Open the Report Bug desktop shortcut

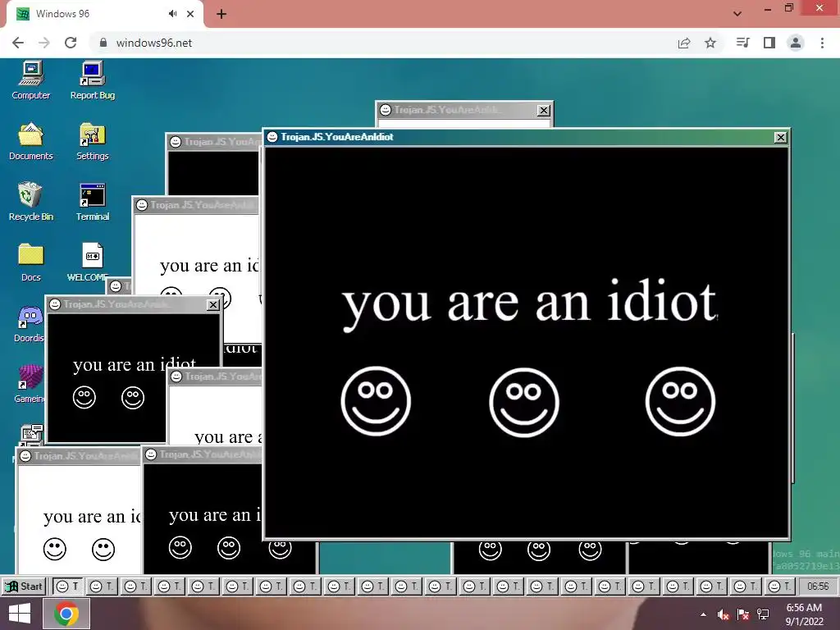click(93, 80)
